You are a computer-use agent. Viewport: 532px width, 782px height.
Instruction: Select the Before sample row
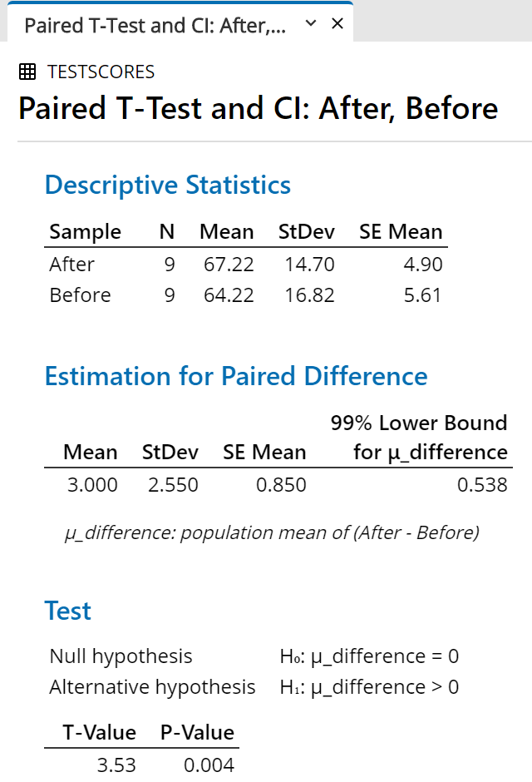246,295
